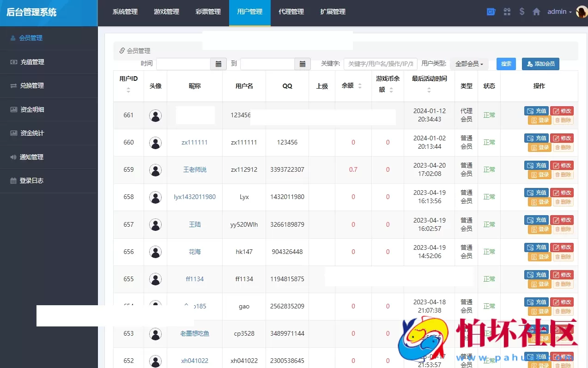Screen dimensions: 588x368
Task: Expand the admin account menu
Action: [559, 11]
